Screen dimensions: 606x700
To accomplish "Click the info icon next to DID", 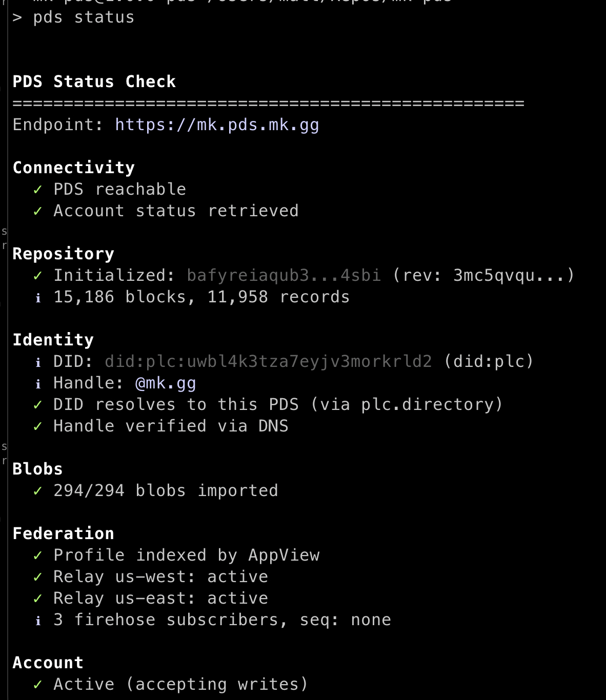I will tap(38, 362).
